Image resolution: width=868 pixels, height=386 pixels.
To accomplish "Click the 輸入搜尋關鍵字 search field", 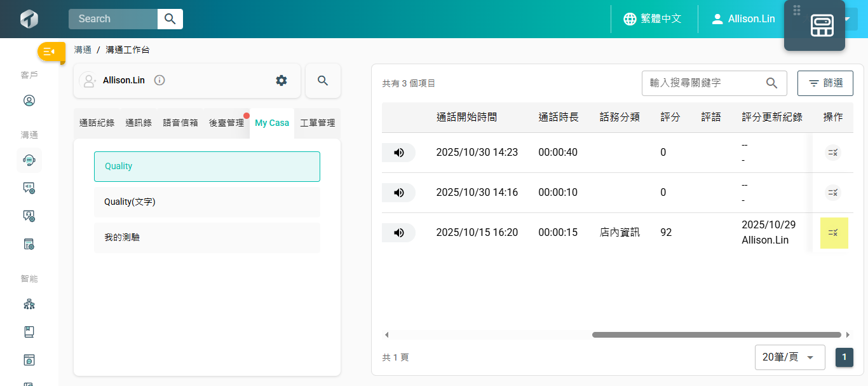I will (703, 83).
